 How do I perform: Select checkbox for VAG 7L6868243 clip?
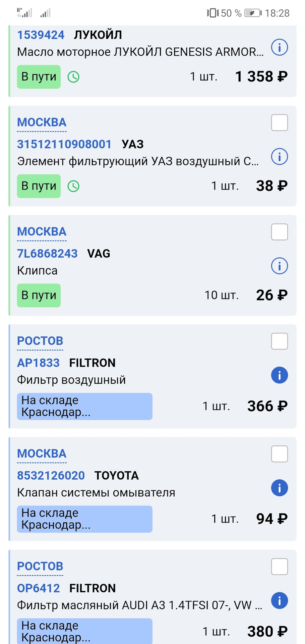[279, 232]
